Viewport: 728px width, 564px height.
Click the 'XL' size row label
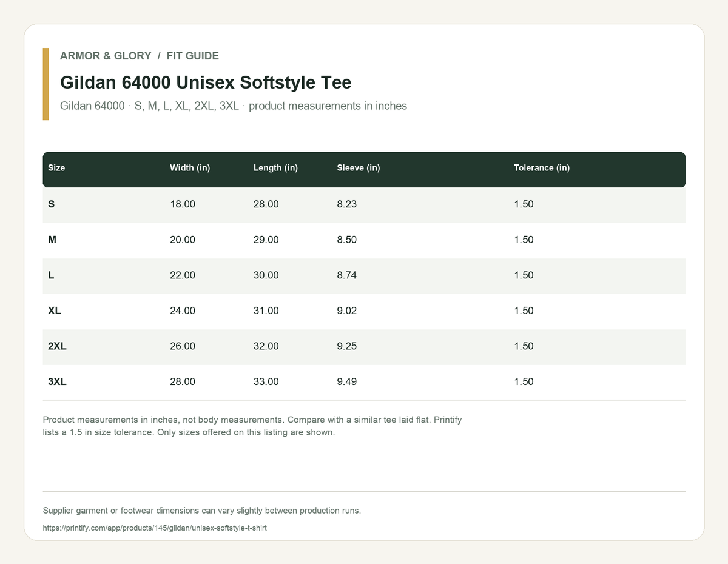coord(55,311)
